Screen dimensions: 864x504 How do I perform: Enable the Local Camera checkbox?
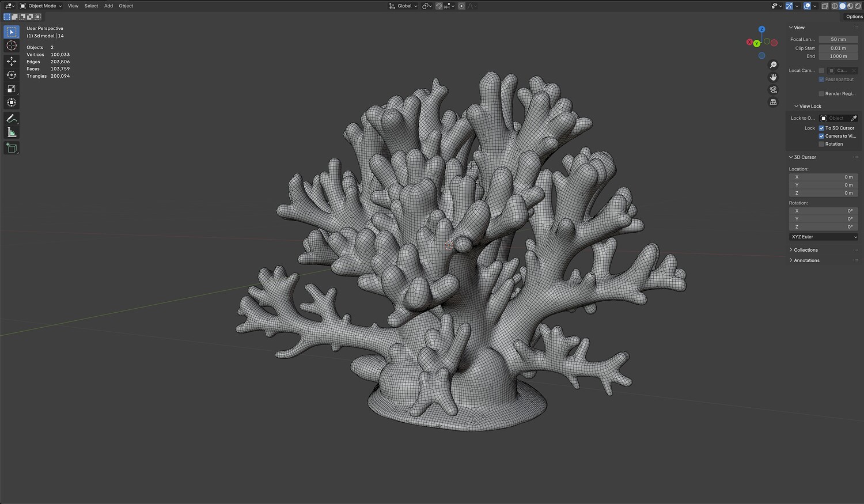821,71
